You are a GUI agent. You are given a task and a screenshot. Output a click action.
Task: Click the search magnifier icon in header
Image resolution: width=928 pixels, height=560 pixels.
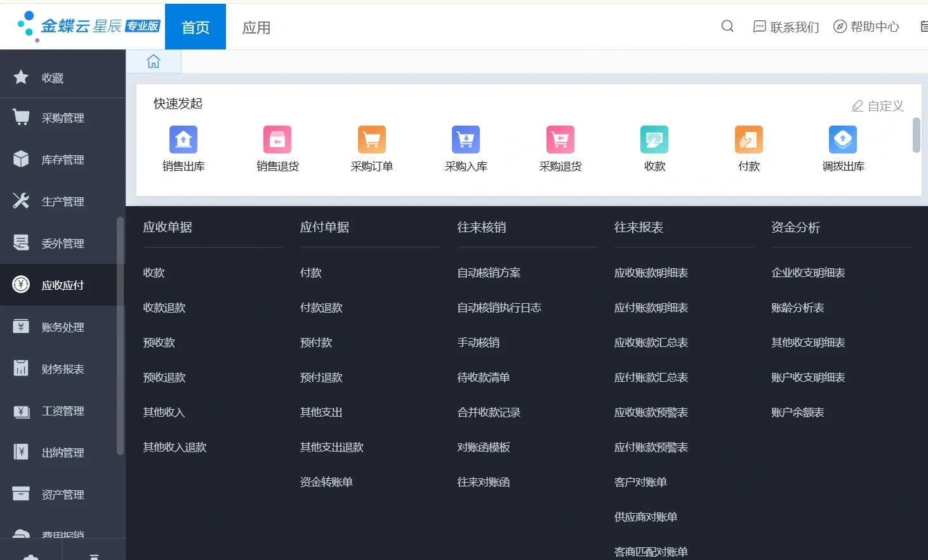pos(727,26)
